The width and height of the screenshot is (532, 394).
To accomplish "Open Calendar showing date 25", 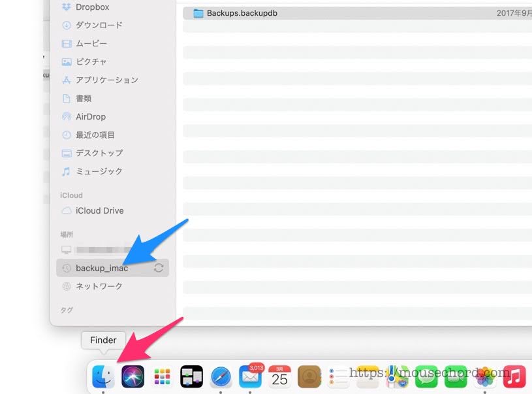I will 279,376.
